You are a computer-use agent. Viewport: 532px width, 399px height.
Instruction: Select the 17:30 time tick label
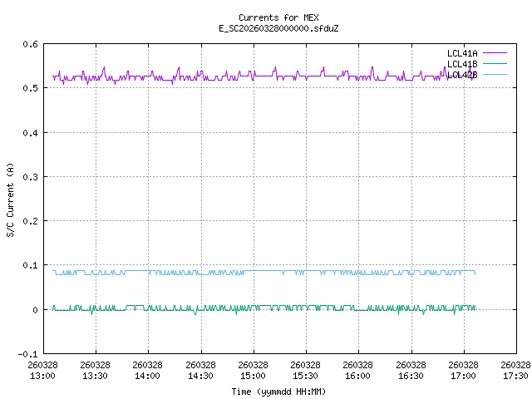coord(514,370)
